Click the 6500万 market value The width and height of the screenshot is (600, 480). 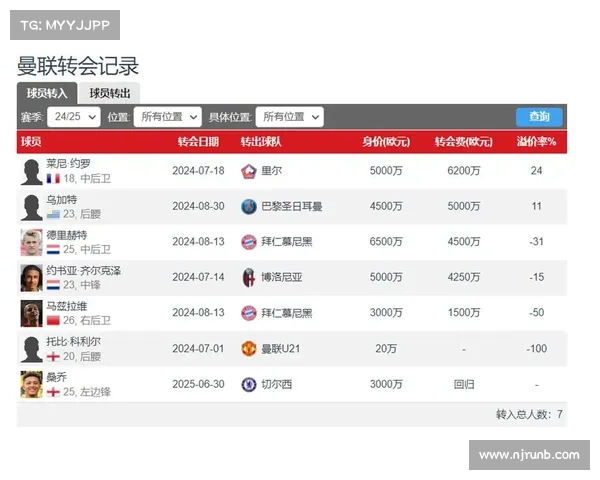click(x=386, y=242)
